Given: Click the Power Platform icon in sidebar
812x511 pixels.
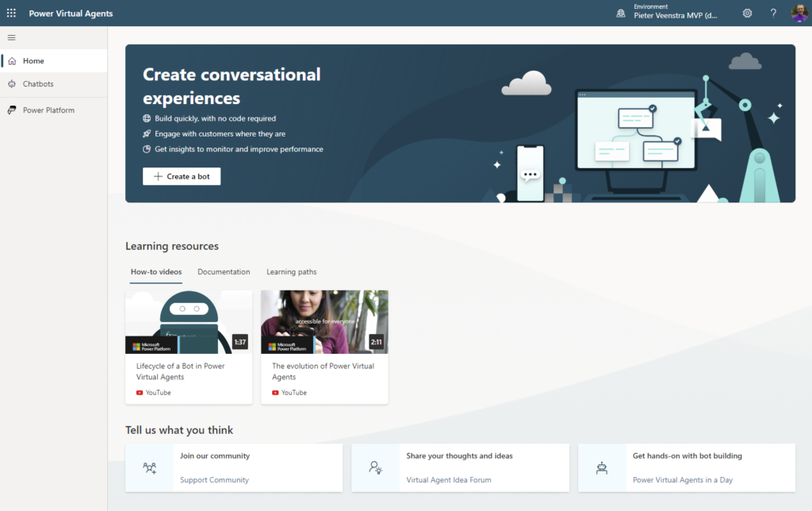Looking at the screenshot, I should [12, 109].
